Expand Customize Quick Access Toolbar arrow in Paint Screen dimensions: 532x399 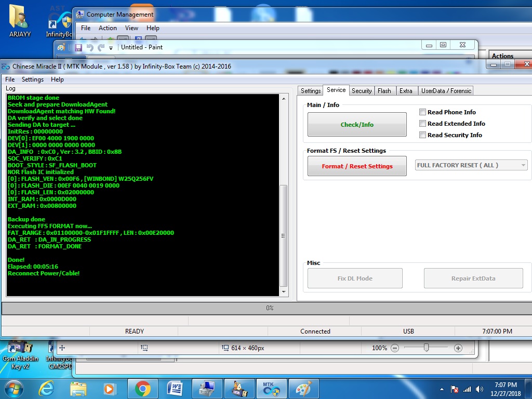tap(111, 48)
